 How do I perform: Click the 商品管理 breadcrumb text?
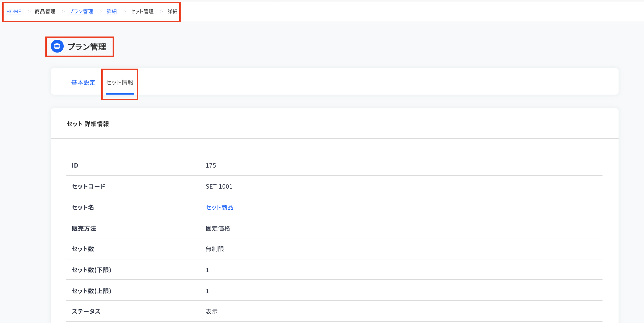(45, 11)
